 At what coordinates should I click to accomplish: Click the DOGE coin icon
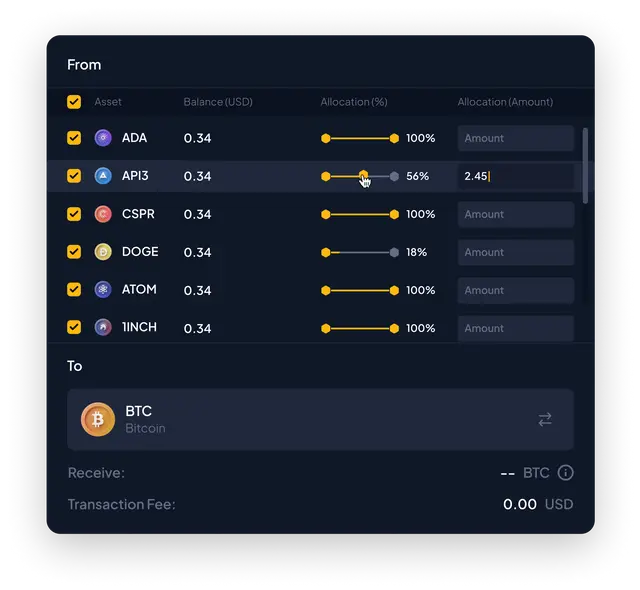[x=103, y=252]
